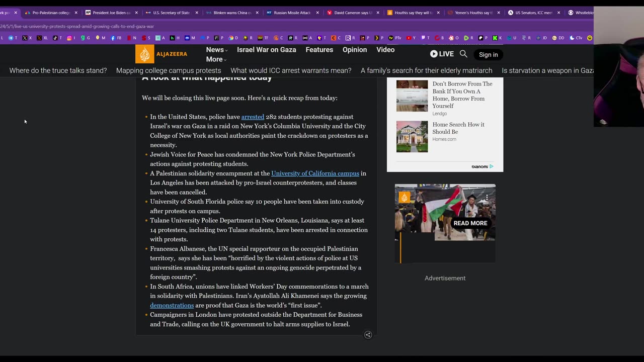Open the Facebook FB bookmark
The height and width of the screenshot is (362, 644).
click(116, 38)
